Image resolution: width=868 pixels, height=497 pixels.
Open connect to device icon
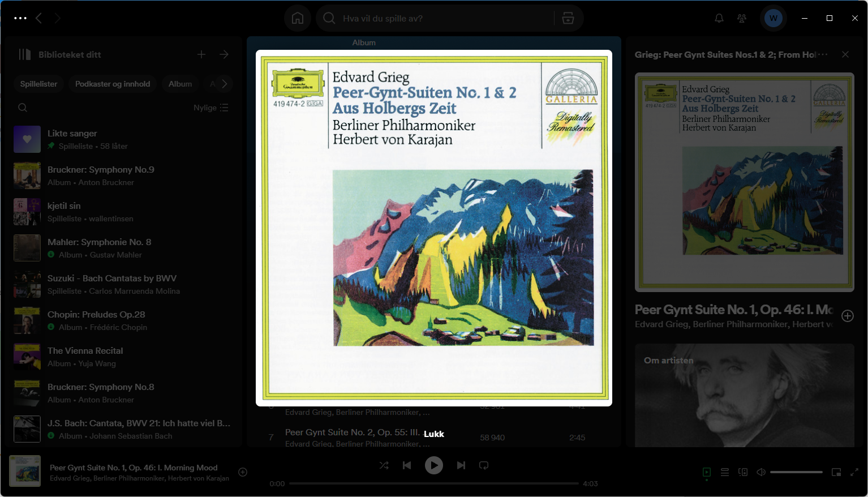pos(743,472)
